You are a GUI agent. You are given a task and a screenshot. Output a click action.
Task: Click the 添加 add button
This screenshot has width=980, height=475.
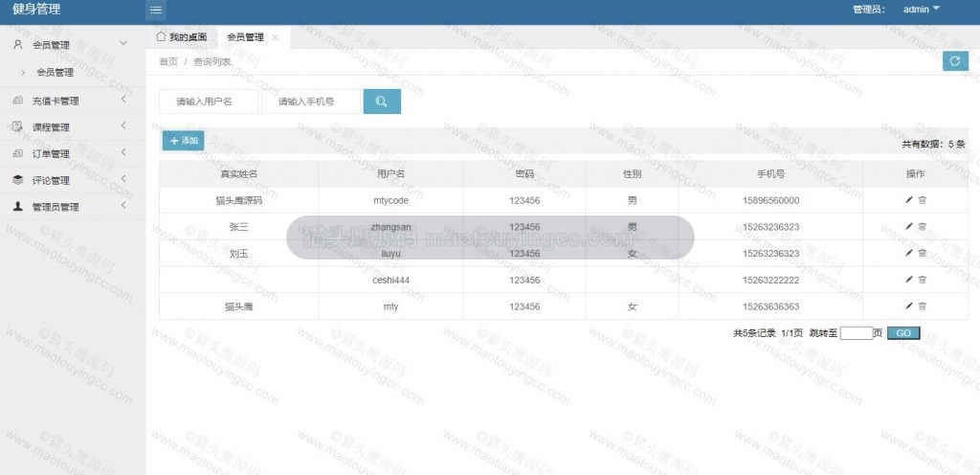tap(183, 141)
